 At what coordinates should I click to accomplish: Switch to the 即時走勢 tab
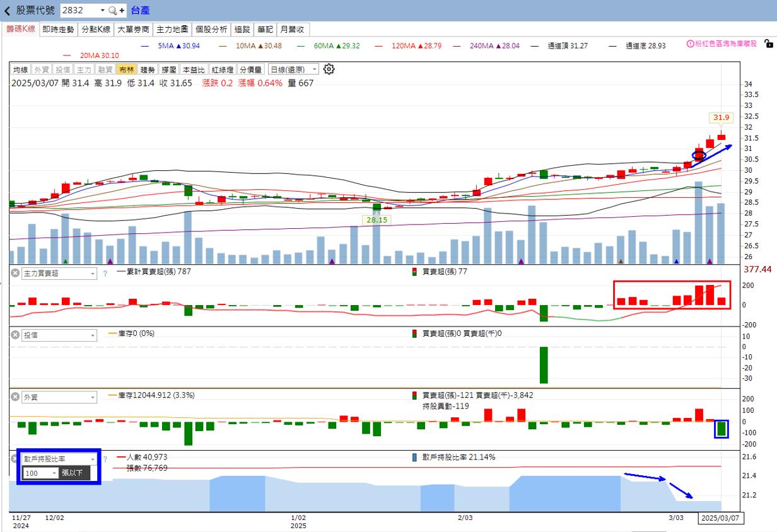pos(58,30)
